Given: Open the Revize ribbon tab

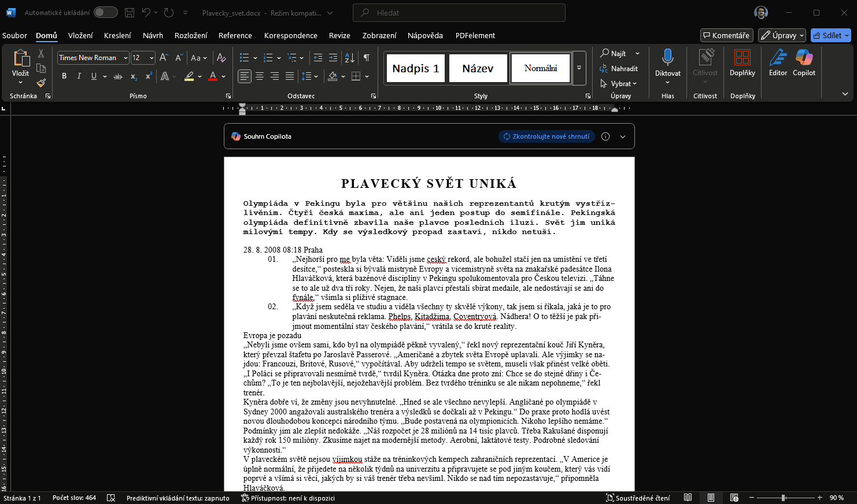Looking at the screenshot, I should [339, 35].
